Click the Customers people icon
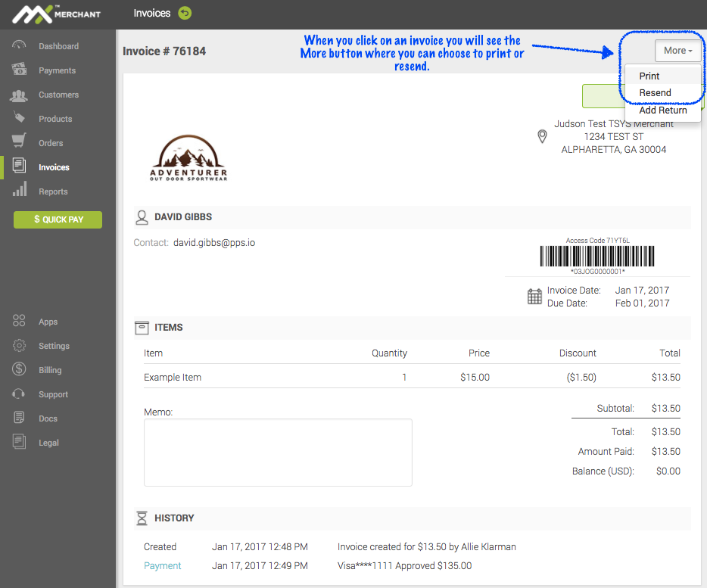 pos(20,95)
